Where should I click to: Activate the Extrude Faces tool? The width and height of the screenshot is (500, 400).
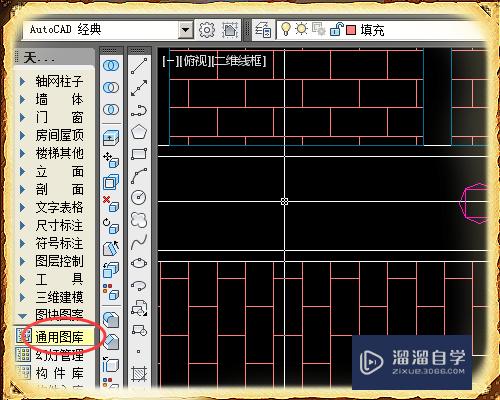111,138
